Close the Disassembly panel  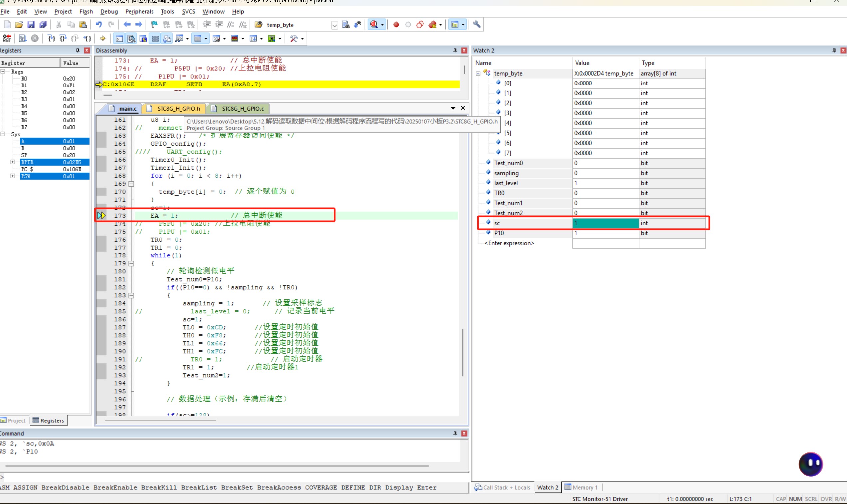click(x=464, y=50)
